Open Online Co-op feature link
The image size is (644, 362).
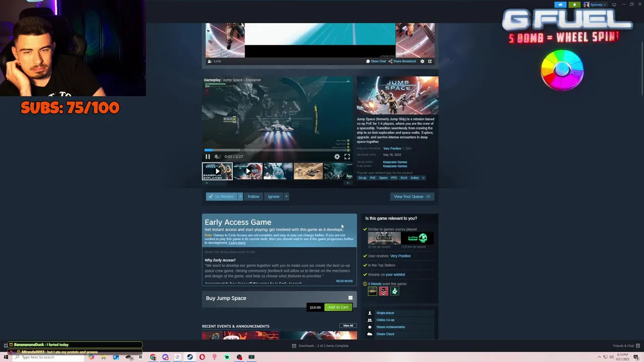385,320
